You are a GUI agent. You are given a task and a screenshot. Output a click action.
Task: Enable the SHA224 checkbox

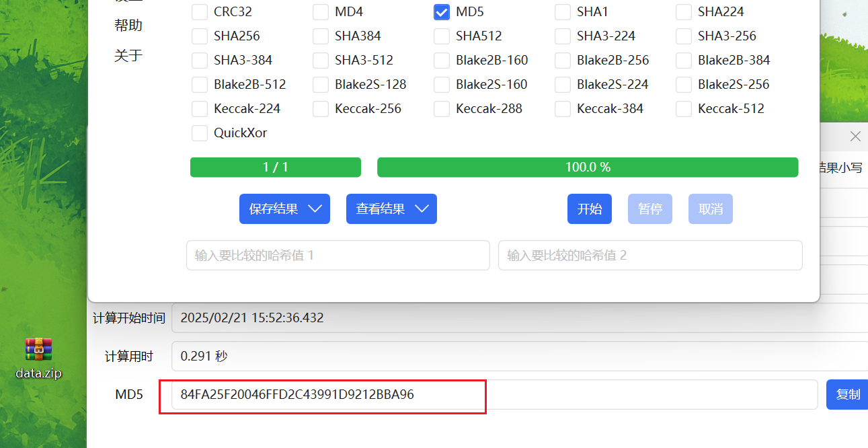click(x=684, y=12)
